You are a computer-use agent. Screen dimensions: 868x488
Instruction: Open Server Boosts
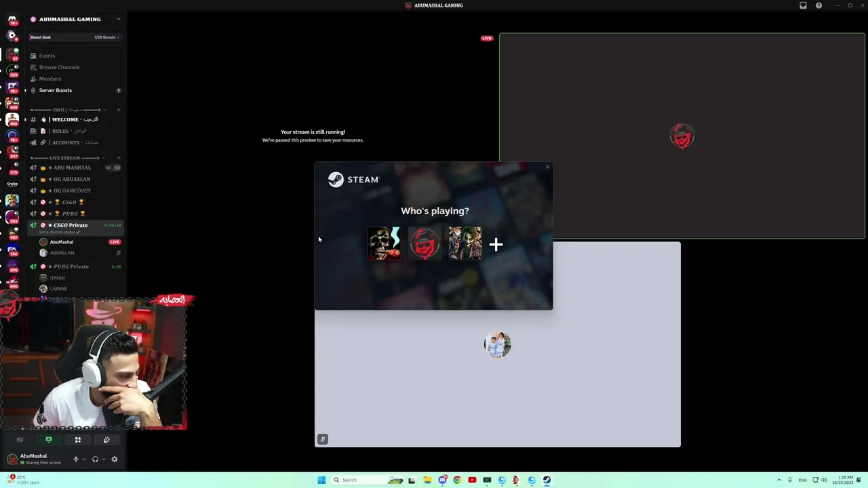pos(75,90)
